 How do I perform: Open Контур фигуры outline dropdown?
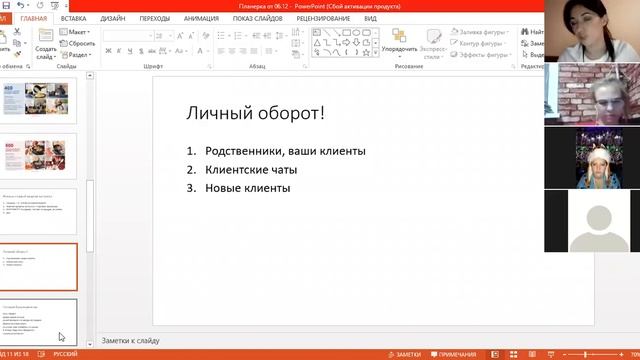(x=478, y=43)
